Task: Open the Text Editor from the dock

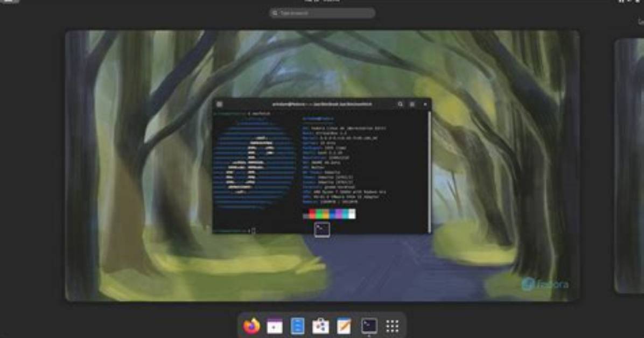Action: [x=344, y=326]
